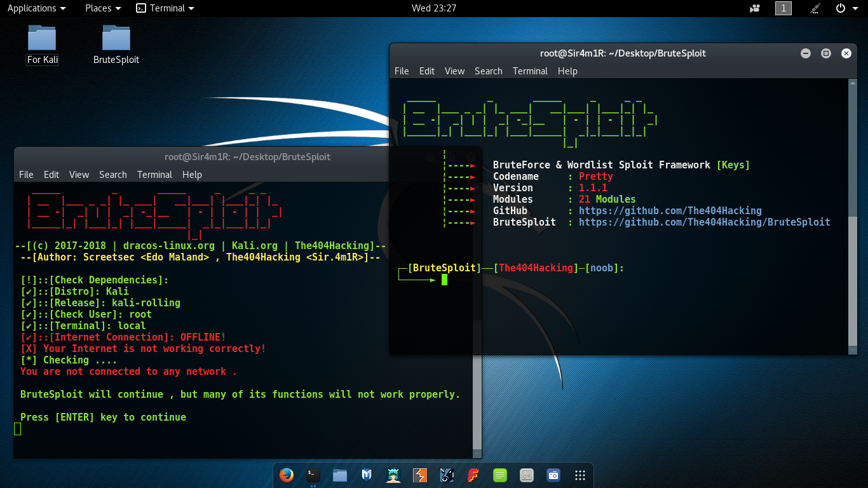The image size is (868, 488).
Task: Open Search menu in the right terminal window
Action: pos(489,71)
